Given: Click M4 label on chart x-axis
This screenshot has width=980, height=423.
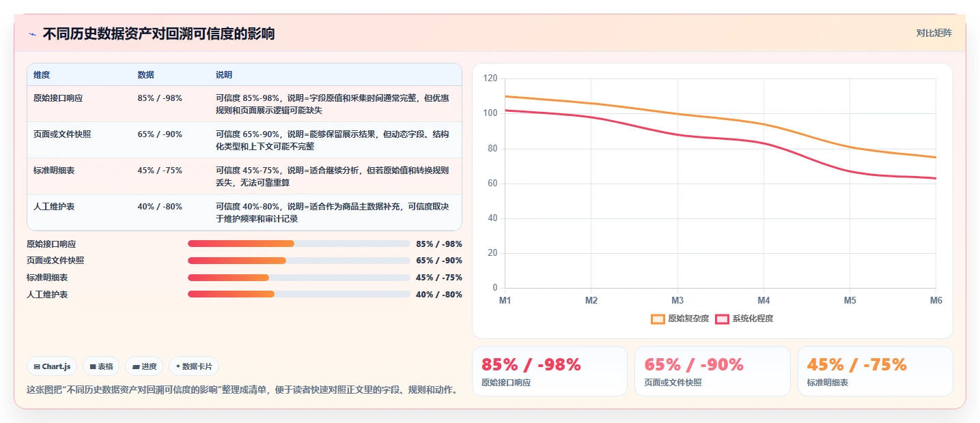Looking at the screenshot, I should (764, 301).
